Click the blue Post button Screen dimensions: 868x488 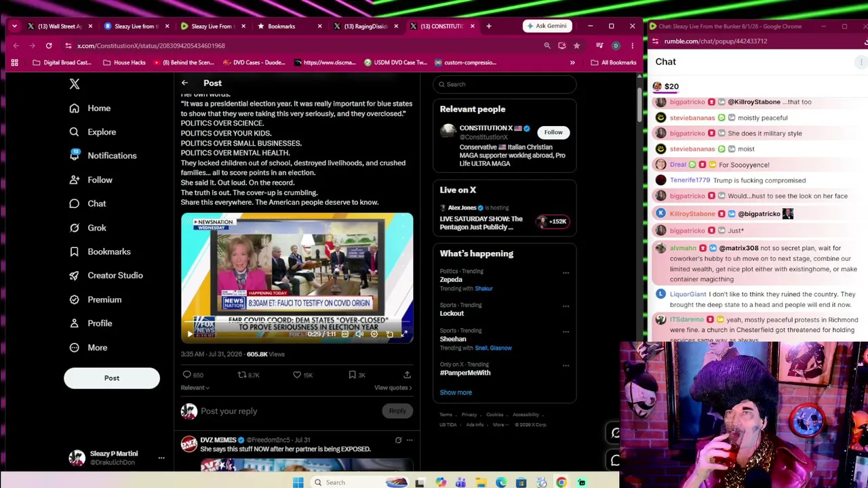(x=112, y=378)
